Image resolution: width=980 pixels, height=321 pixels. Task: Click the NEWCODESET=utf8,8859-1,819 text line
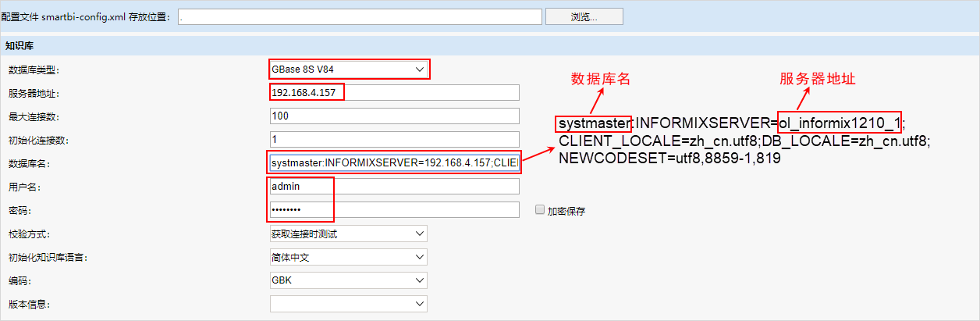670,159
